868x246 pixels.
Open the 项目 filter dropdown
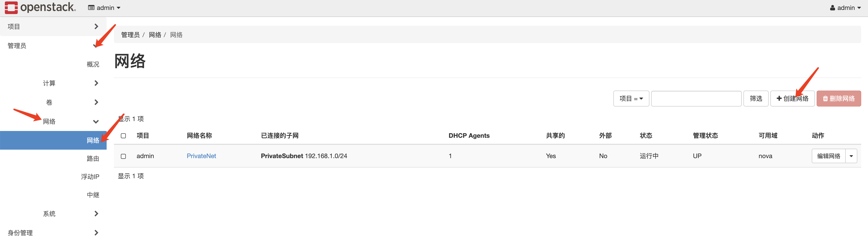631,98
